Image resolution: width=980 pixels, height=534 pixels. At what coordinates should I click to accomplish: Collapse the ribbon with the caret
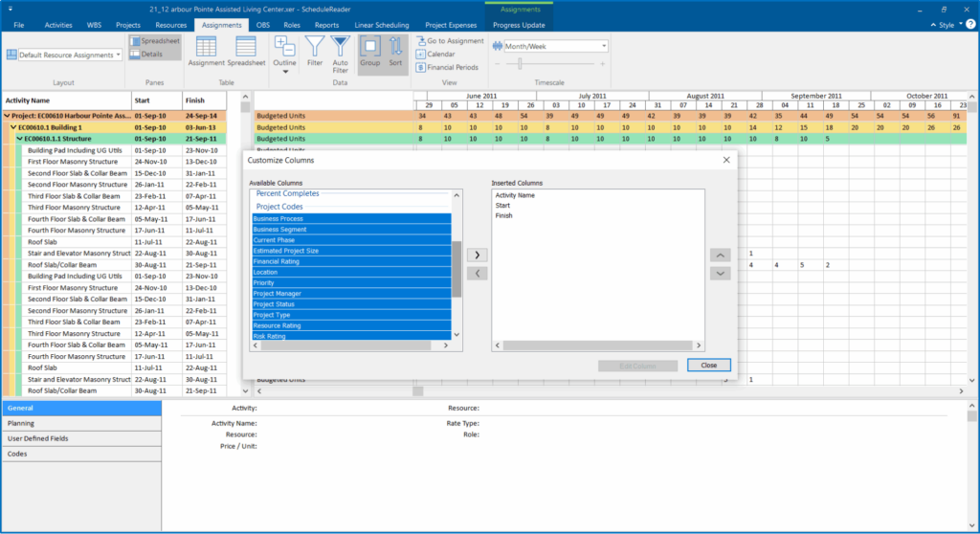pos(932,25)
